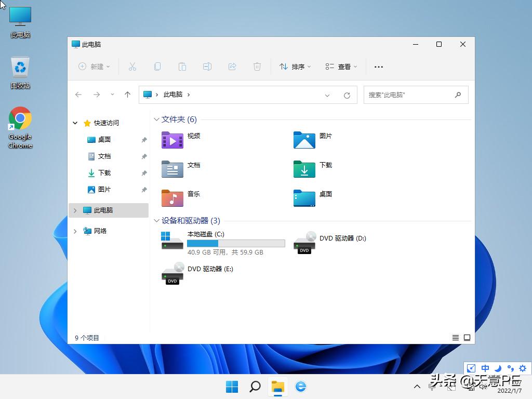Click the local disk C: usage bar

[236, 243]
